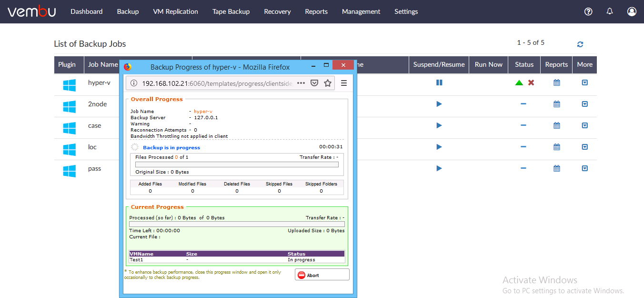Open reports calendar for loc
Screen dimensions: 644x298
point(556,147)
